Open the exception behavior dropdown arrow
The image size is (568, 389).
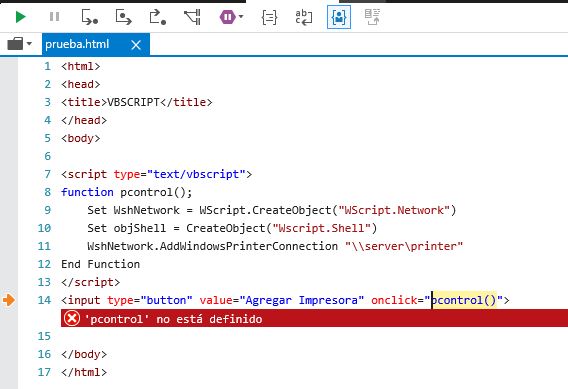click(241, 17)
